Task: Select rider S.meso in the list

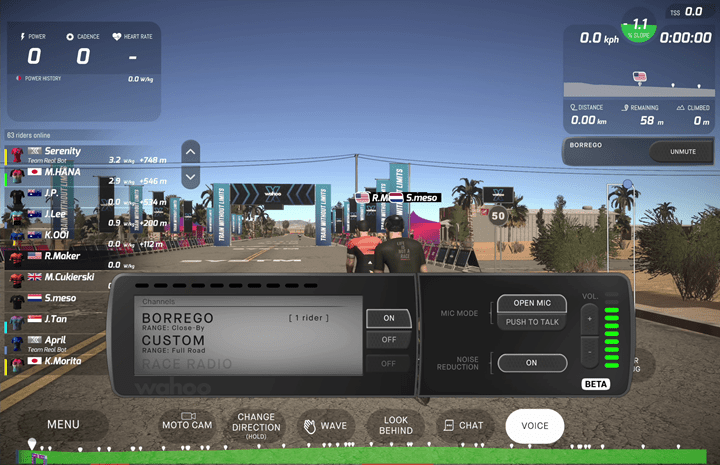Action: 57,303
